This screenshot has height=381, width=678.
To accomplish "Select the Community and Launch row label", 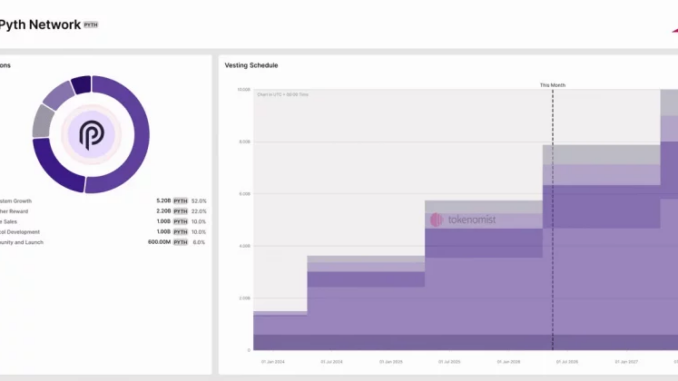I will coord(22,243).
